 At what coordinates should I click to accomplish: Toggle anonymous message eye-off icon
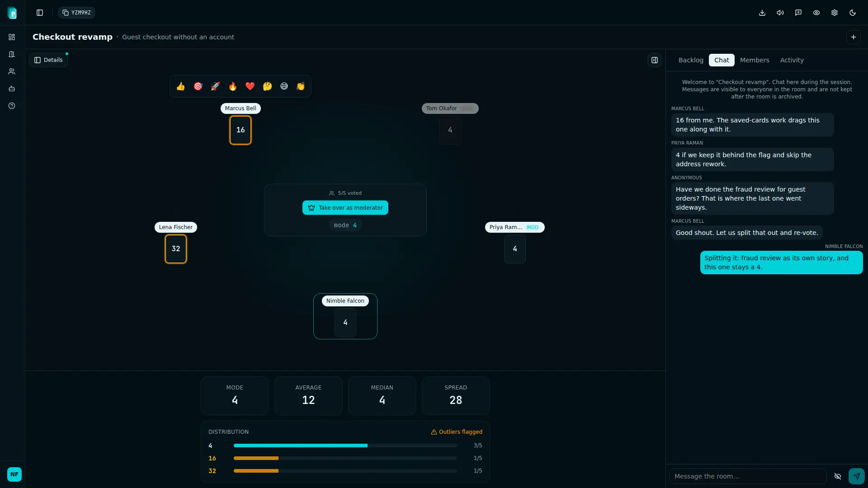[x=838, y=476]
